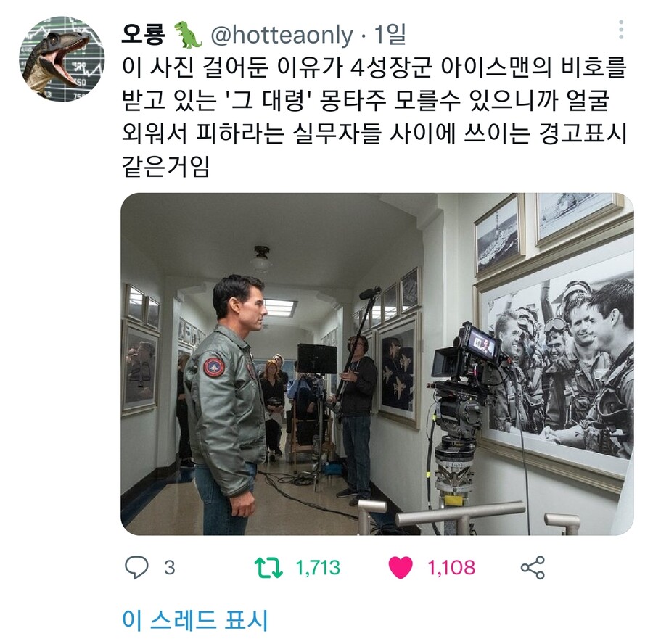Open the three-dot more options menu
Screen dimensions: 653x644
(x=621, y=30)
